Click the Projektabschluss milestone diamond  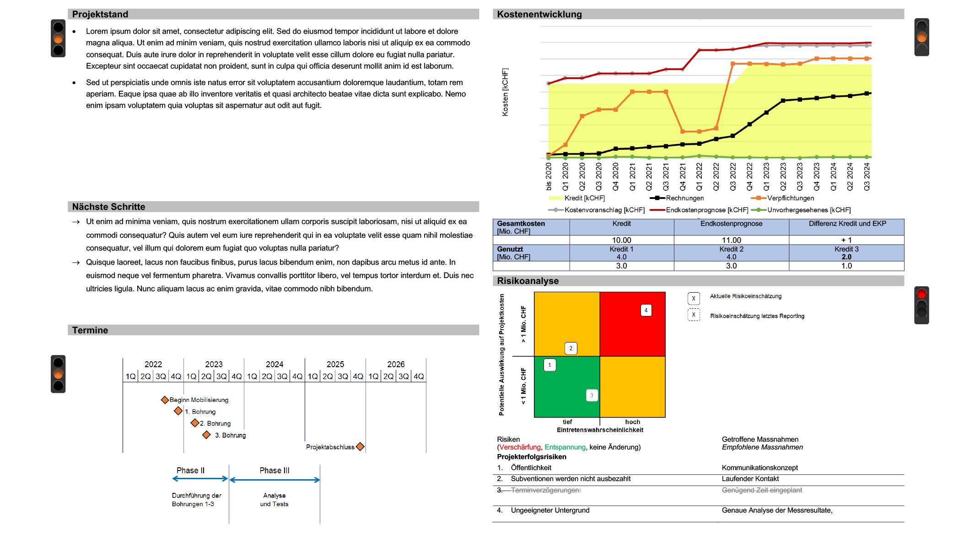click(x=361, y=447)
